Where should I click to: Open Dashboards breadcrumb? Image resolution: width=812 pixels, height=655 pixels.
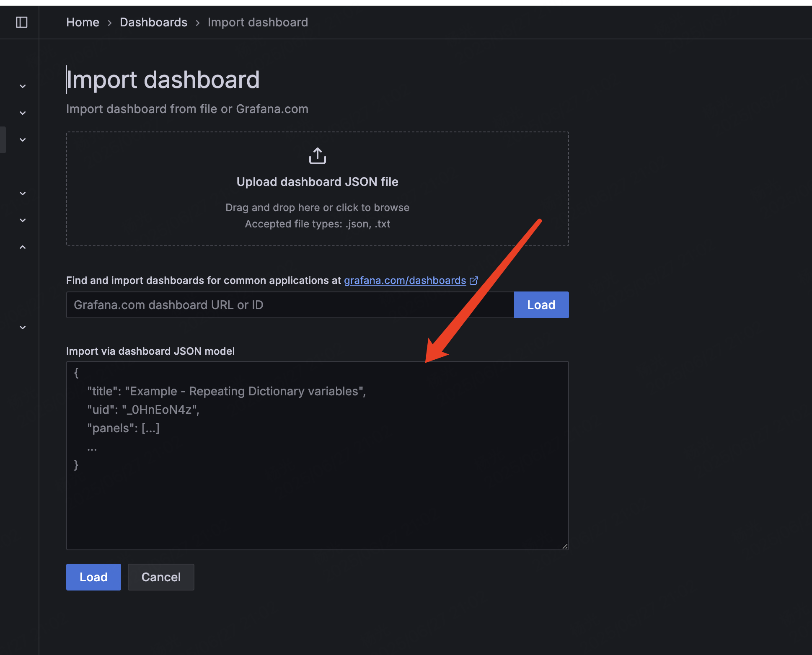[153, 22]
